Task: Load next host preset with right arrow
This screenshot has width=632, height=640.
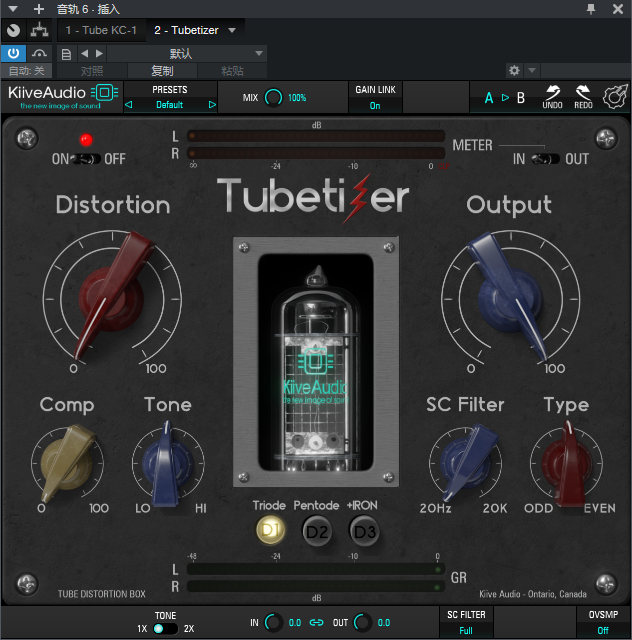Action: point(99,53)
